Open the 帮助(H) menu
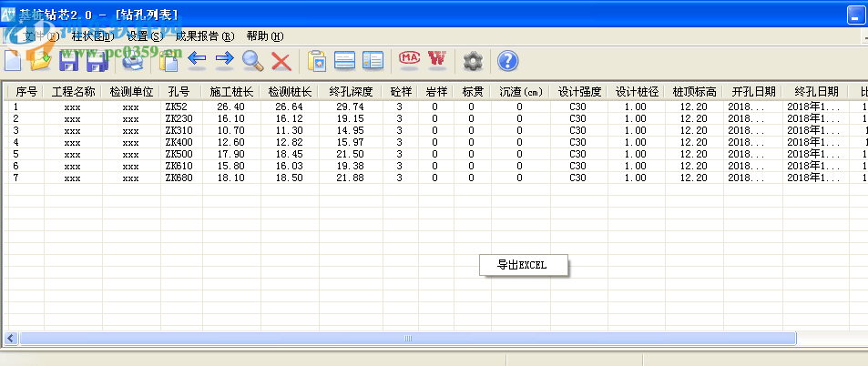Screen dimensions: 868x366 click(265, 36)
